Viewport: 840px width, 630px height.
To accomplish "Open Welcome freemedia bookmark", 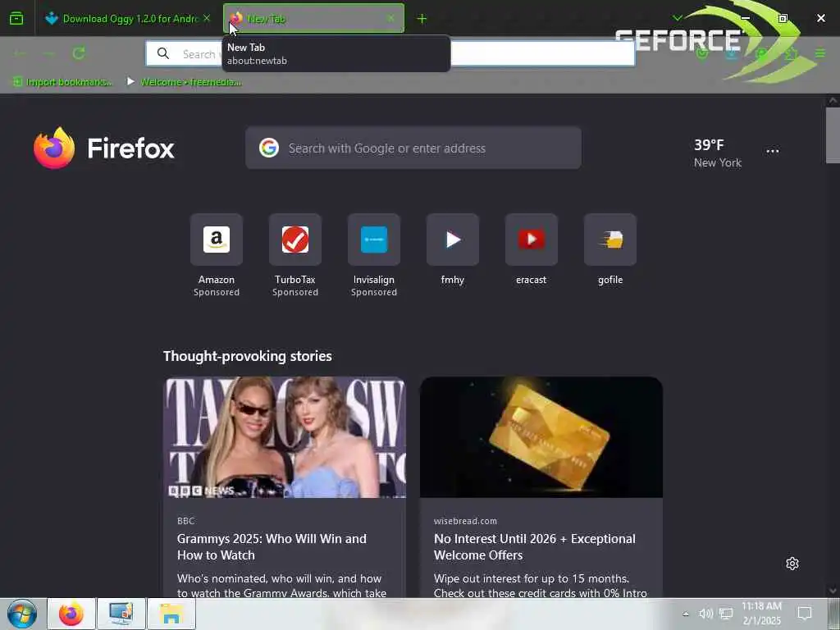I will pyautogui.click(x=185, y=82).
